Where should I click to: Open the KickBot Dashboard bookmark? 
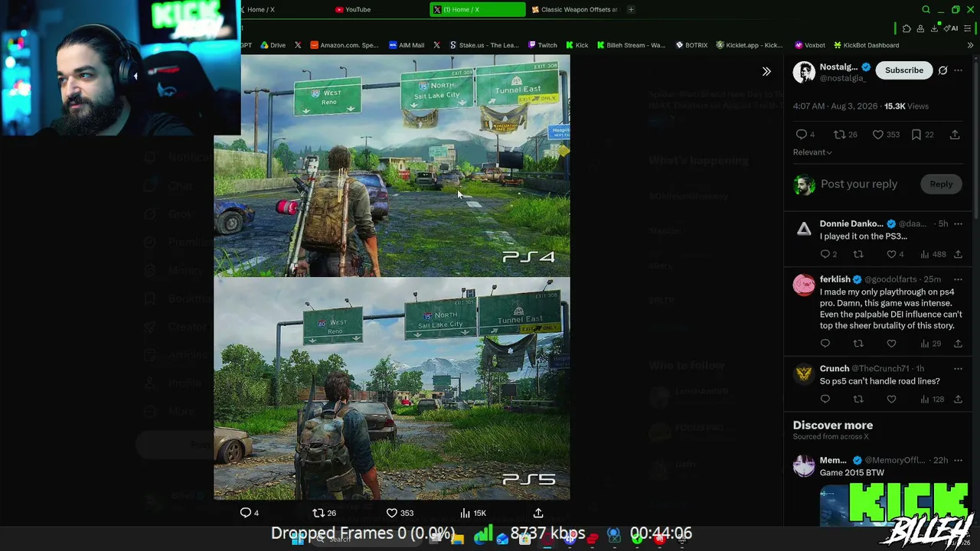(x=866, y=45)
